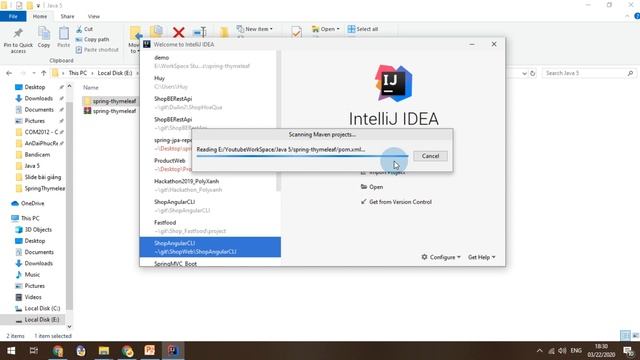Click the red Delete icon in ribbon
The height and width of the screenshot is (360, 640).
(178, 32)
